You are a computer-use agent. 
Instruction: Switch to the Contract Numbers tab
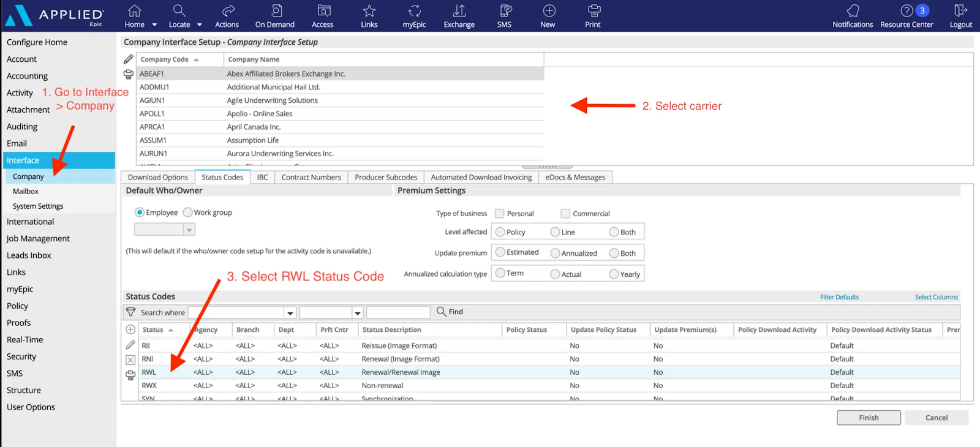tap(311, 177)
